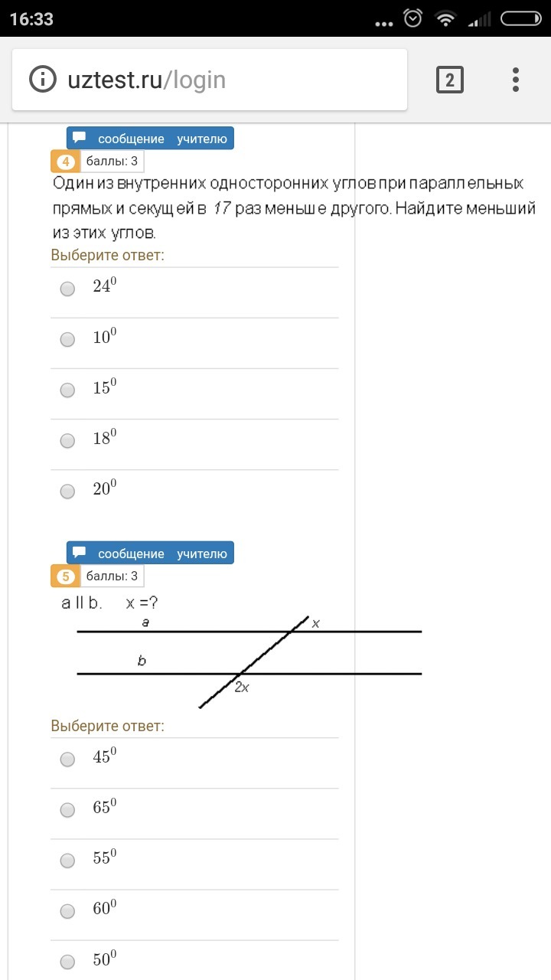Select the 18° answer option
Viewport: 551px width, 980px height.
pyautogui.click(x=67, y=441)
